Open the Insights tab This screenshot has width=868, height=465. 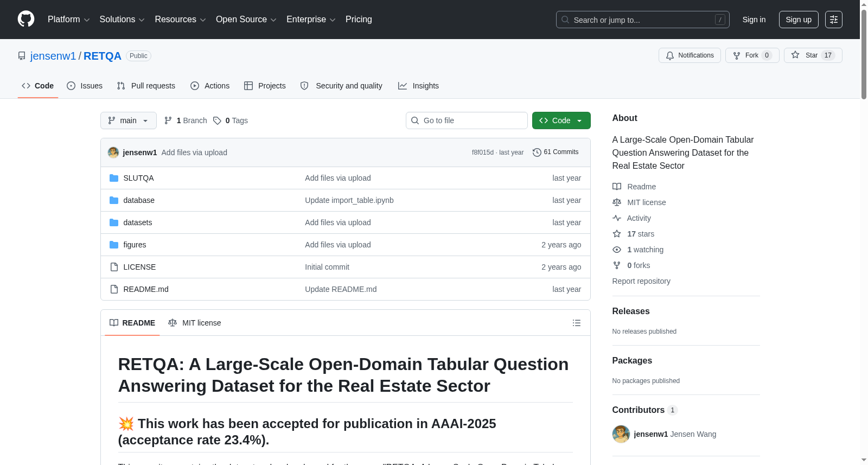click(418, 86)
